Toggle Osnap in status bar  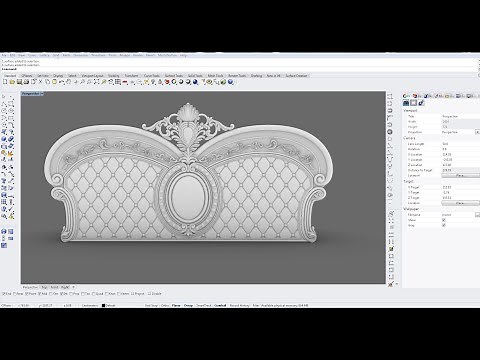click(x=188, y=305)
